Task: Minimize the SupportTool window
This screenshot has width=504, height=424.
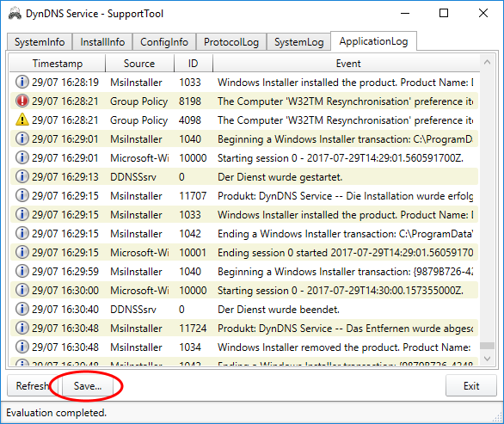Action: point(405,13)
